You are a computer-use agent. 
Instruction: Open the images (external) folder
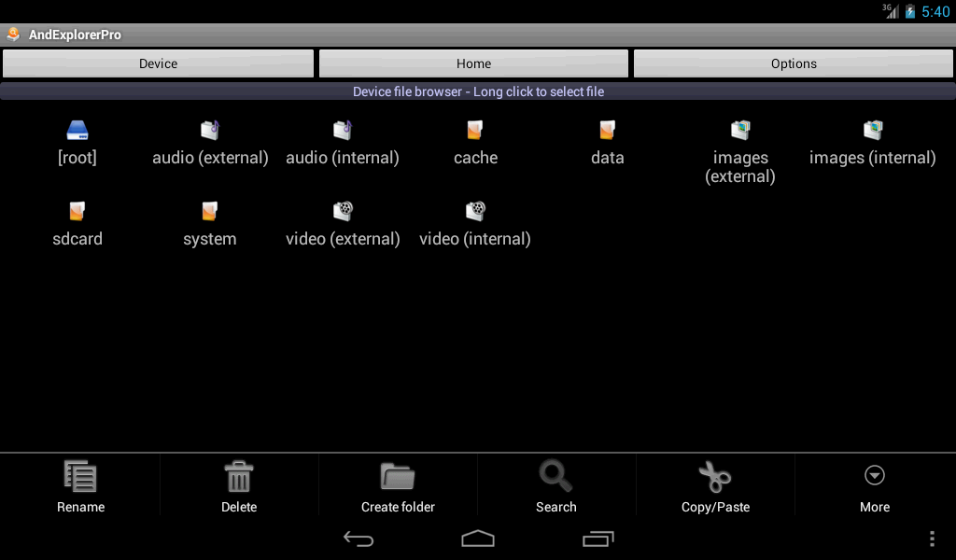(740, 131)
